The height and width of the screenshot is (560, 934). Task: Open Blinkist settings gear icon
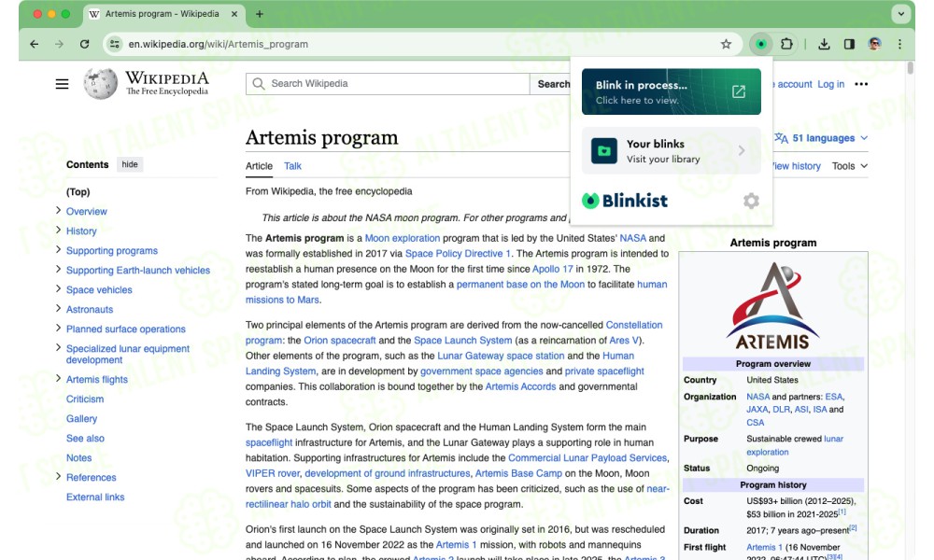tap(751, 201)
